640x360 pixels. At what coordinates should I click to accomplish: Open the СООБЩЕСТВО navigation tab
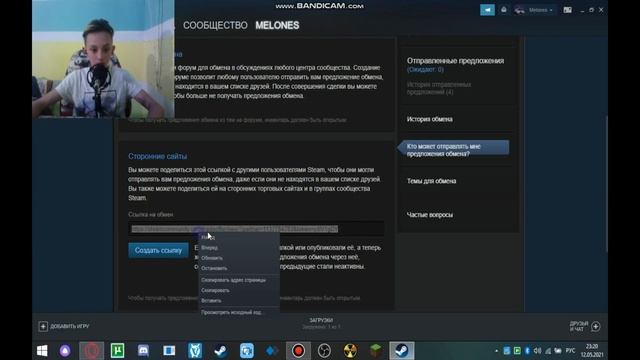(x=215, y=25)
